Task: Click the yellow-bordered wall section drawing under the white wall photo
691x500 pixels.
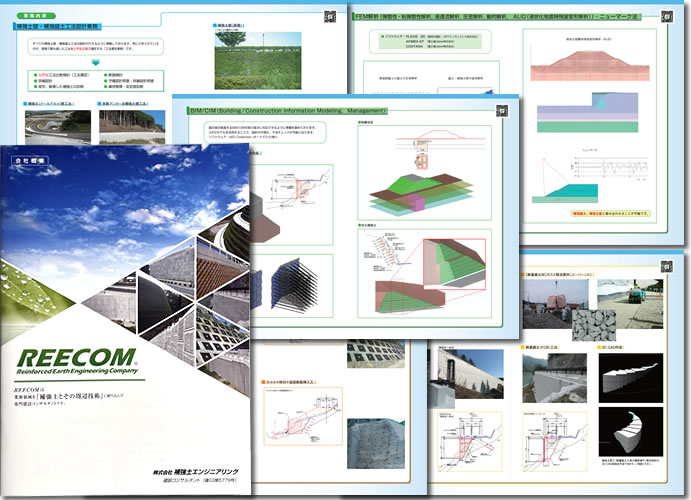Action: click(x=470, y=441)
